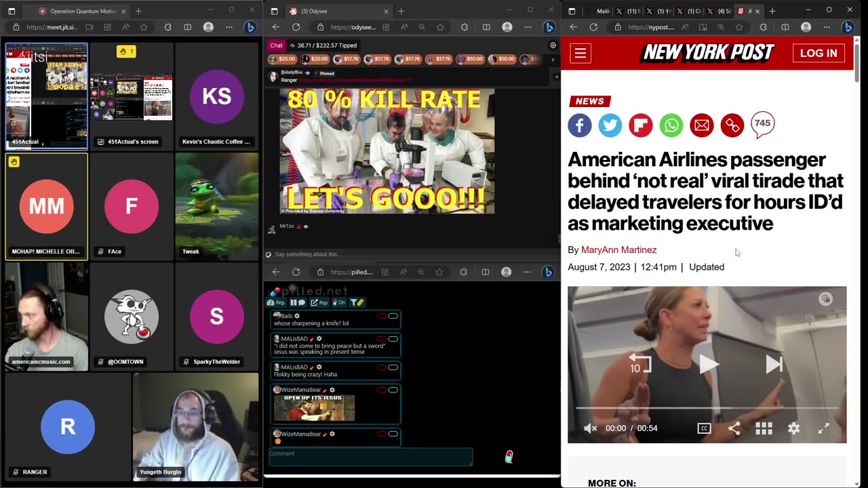This screenshot has height=488, width=868.
Task: Open the 'OPEN UP ITS JESUS' meme image
Action: tap(314, 408)
